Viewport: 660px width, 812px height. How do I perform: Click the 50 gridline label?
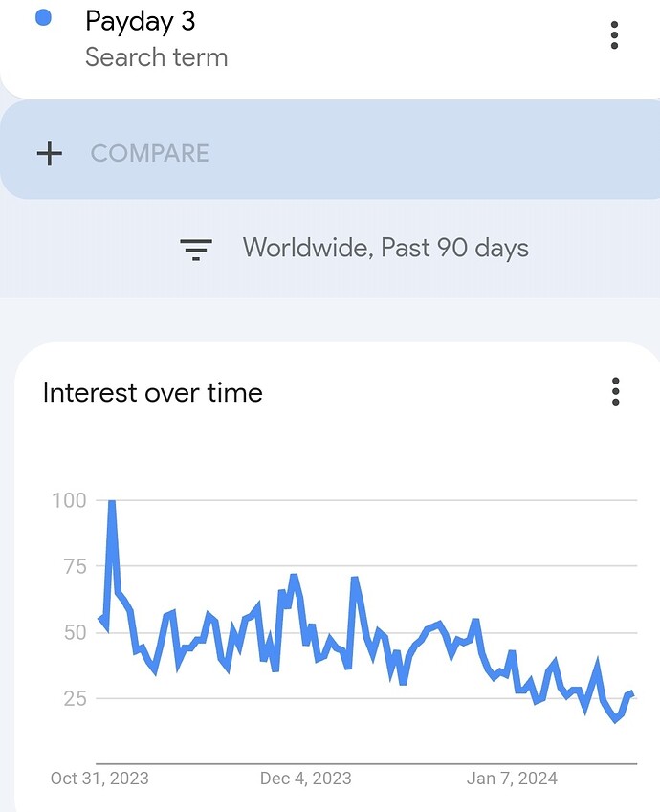76,633
